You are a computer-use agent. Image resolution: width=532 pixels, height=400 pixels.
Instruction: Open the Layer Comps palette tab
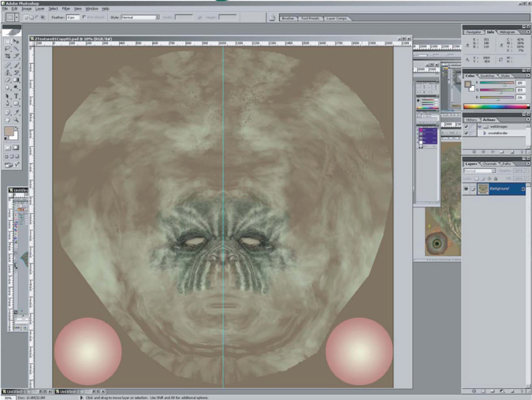coord(334,17)
